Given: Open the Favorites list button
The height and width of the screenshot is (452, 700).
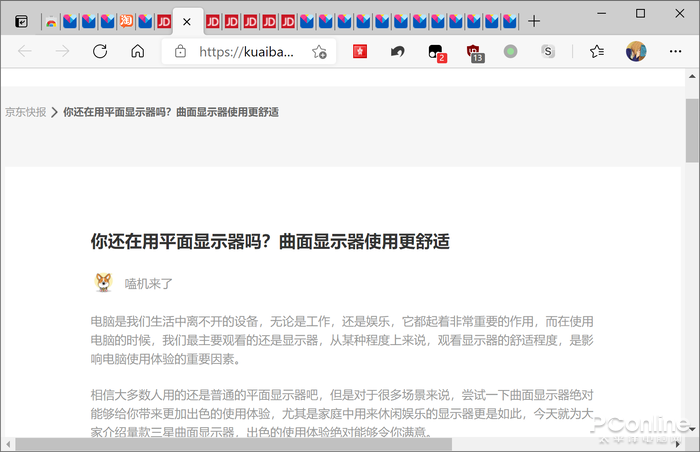Looking at the screenshot, I should (597, 51).
